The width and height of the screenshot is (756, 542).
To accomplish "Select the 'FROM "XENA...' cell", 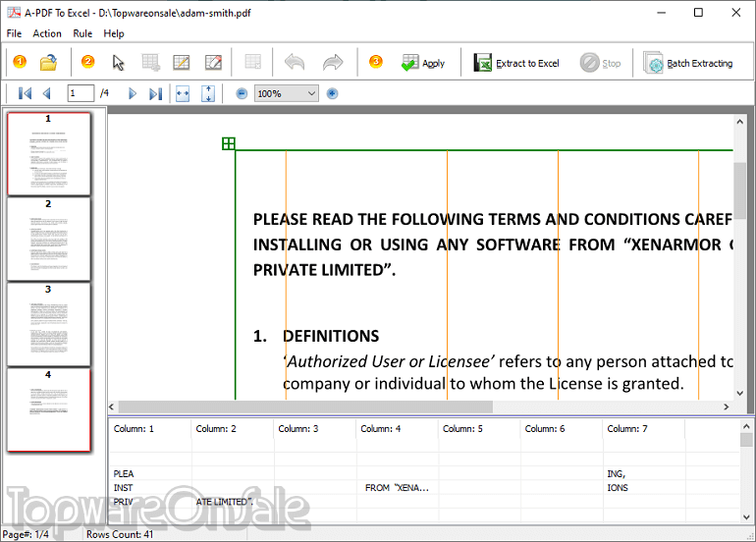I will click(x=398, y=488).
